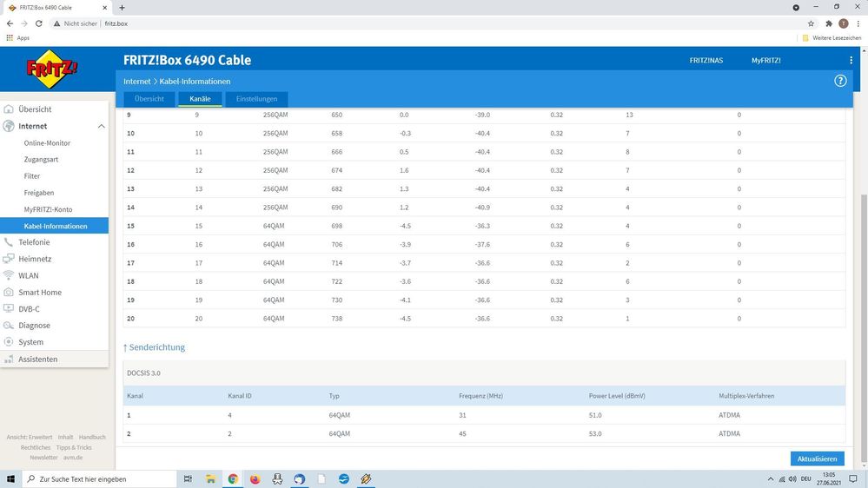Click the Internet breadcrumb link
Image resolution: width=868 pixels, height=488 pixels.
coord(136,82)
